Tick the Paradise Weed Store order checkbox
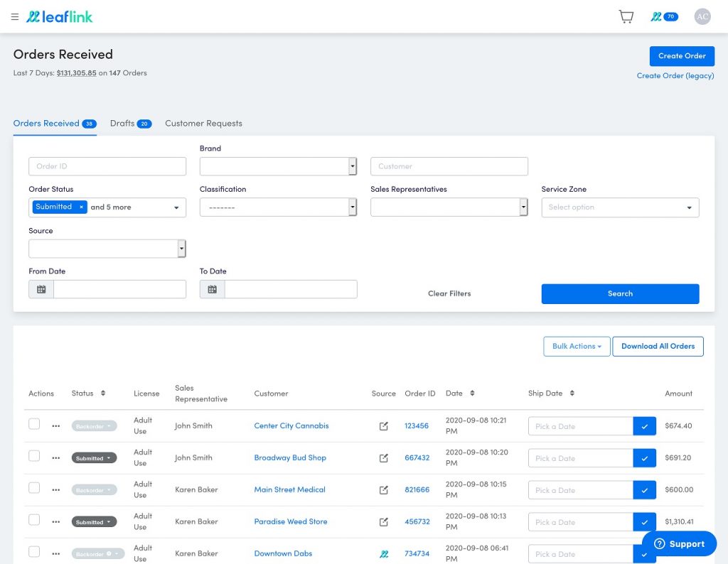This screenshot has height=564, width=728. [x=34, y=520]
